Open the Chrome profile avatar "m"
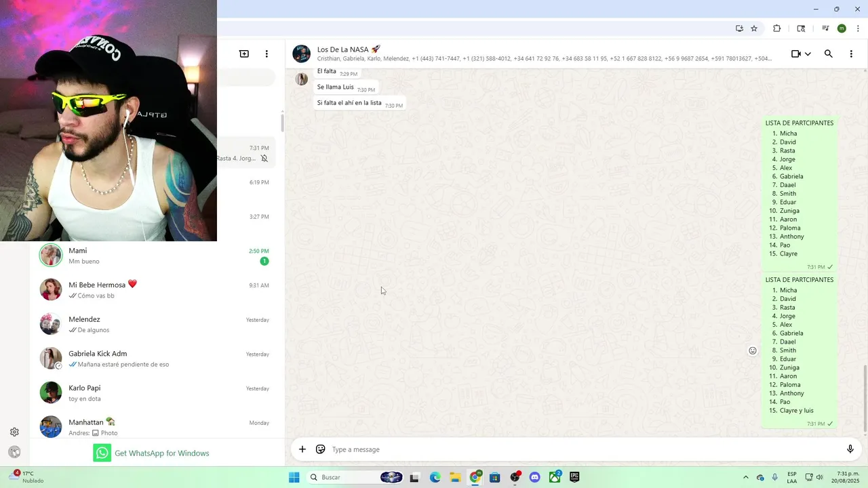The image size is (868, 488). (842, 28)
